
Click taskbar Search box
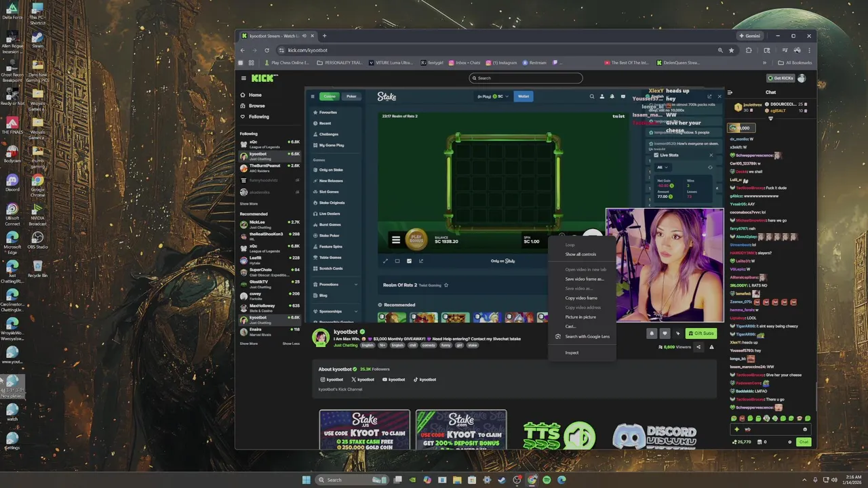(x=353, y=480)
